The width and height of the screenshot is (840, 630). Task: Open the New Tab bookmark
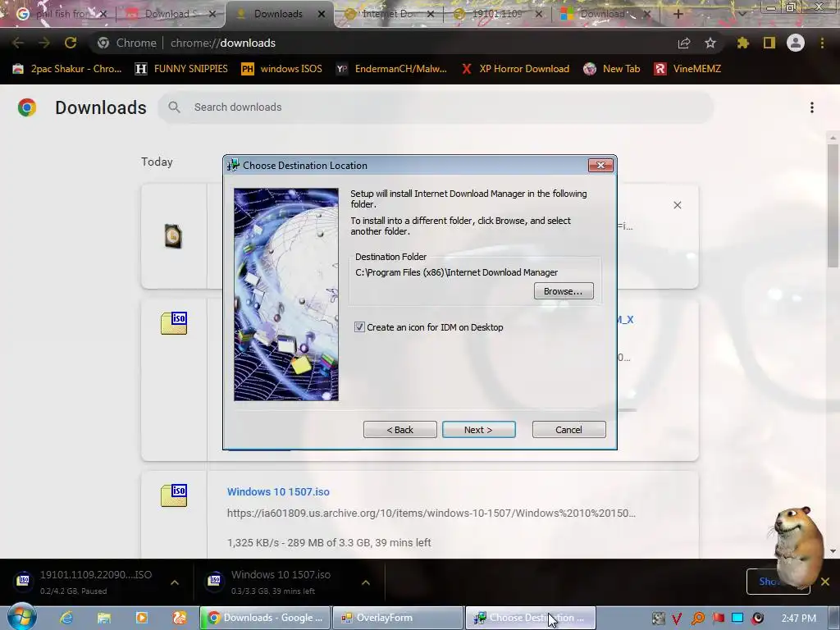tap(612, 69)
